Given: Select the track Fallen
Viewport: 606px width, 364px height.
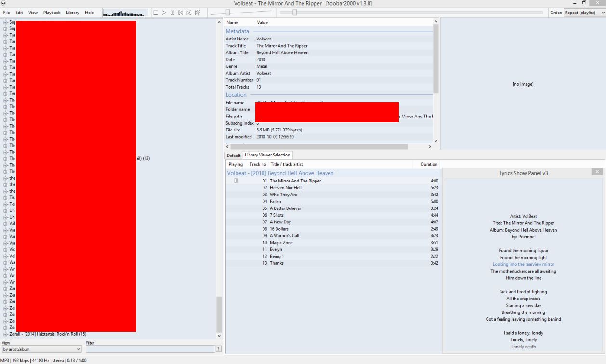Looking at the screenshot, I should (332, 201).
